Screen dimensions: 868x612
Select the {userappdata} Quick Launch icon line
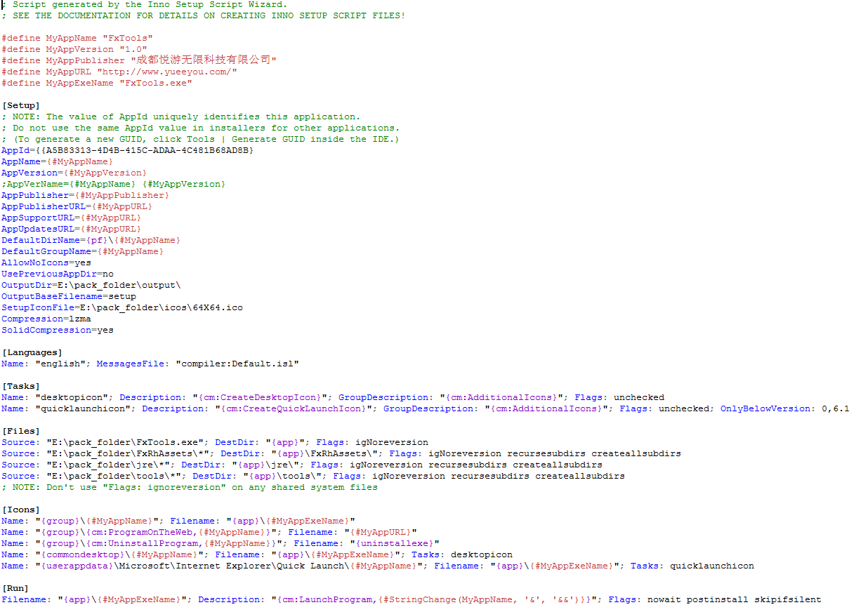378,566
